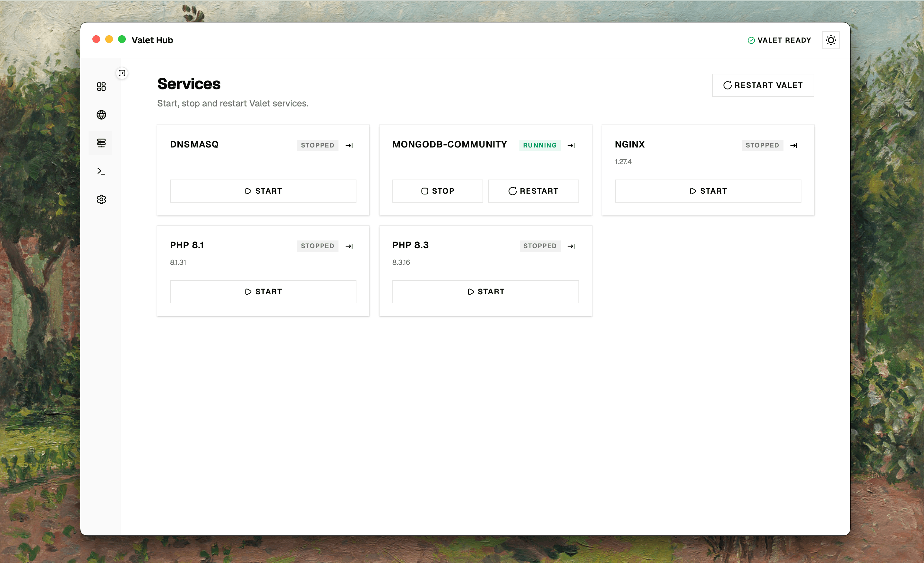Open MONGODB-COMMUNITY logs arrow icon
Screen dimensions: 924x563
(x=571, y=146)
